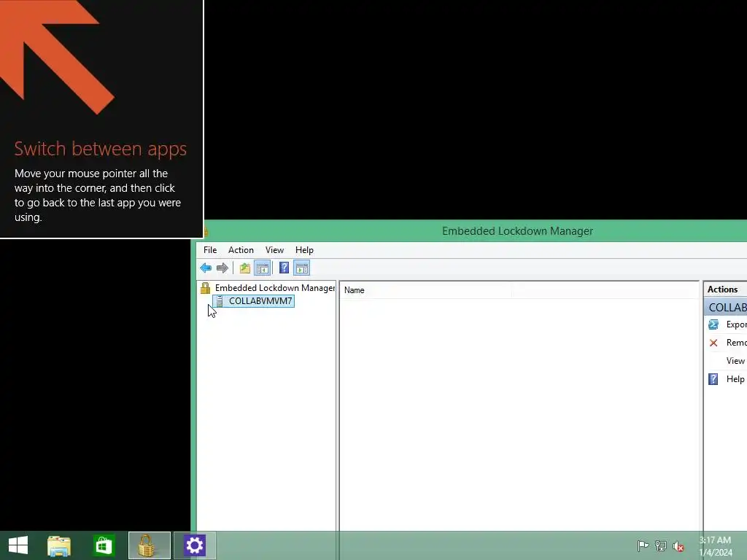Open the File menu
This screenshot has height=560, width=747.
(x=210, y=250)
